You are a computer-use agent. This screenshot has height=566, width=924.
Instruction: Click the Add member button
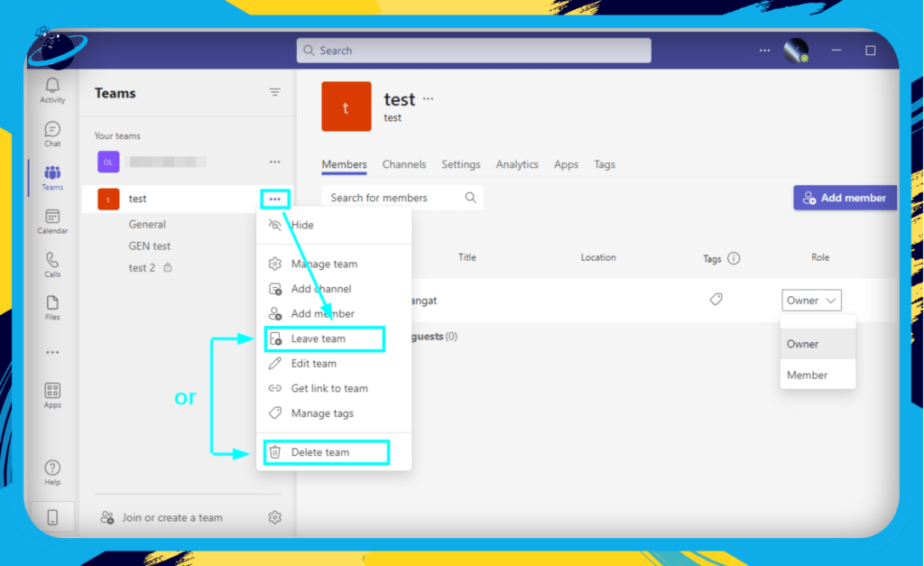tap(845, 198)
